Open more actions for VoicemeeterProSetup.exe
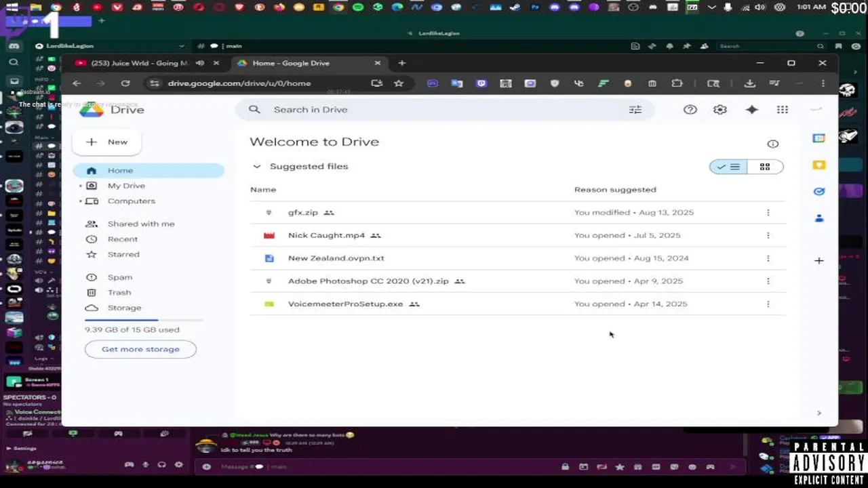Viewport: 868px width, 488px height. pyautogui.click(x=768, y=304)
